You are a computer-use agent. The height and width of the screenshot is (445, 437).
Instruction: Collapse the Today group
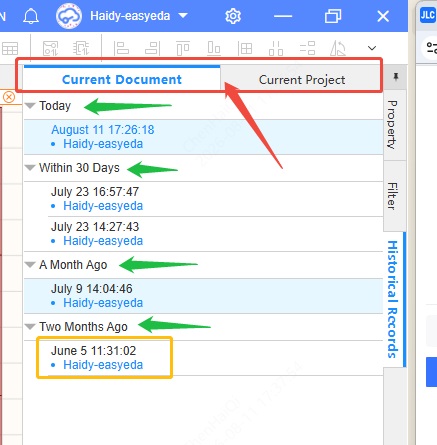tap(30, 106)
